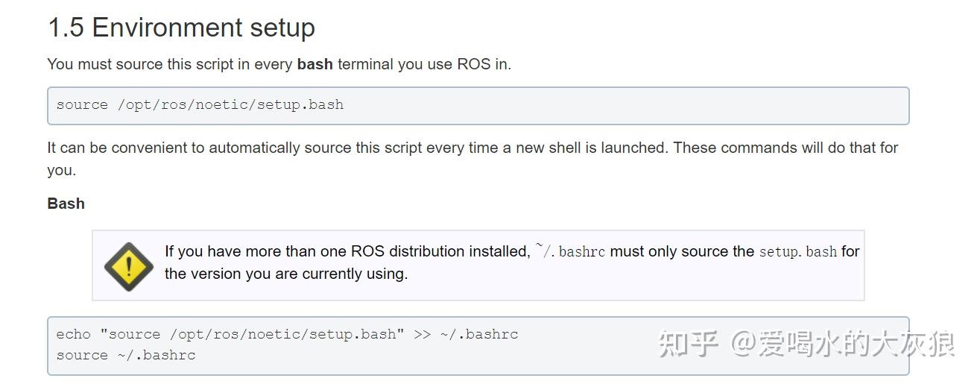This screenshot has width=980, height=384.
Task: Click the Zhihu 知乎 watermark logo
Action: [x=688, y=344]
